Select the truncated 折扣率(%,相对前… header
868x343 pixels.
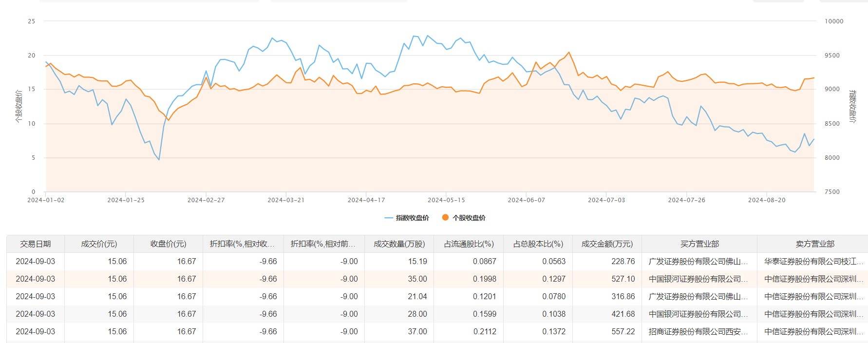point(323,244)
